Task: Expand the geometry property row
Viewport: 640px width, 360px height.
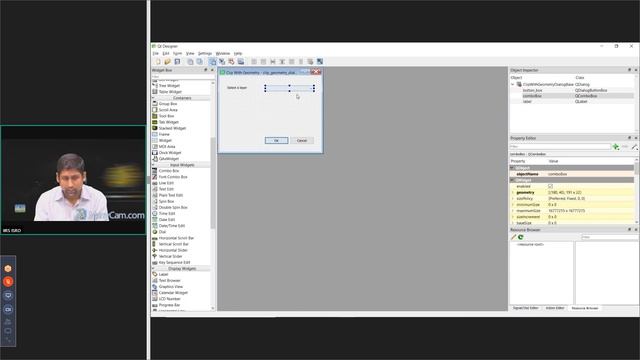Action: click(513, 192)
